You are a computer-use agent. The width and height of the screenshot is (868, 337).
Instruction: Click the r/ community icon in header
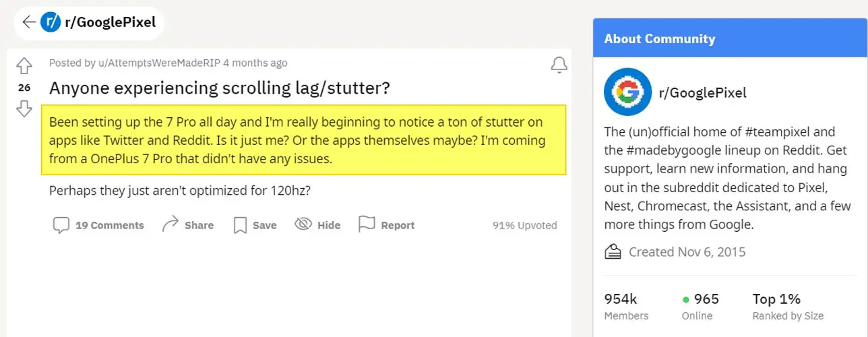point(51,22)
